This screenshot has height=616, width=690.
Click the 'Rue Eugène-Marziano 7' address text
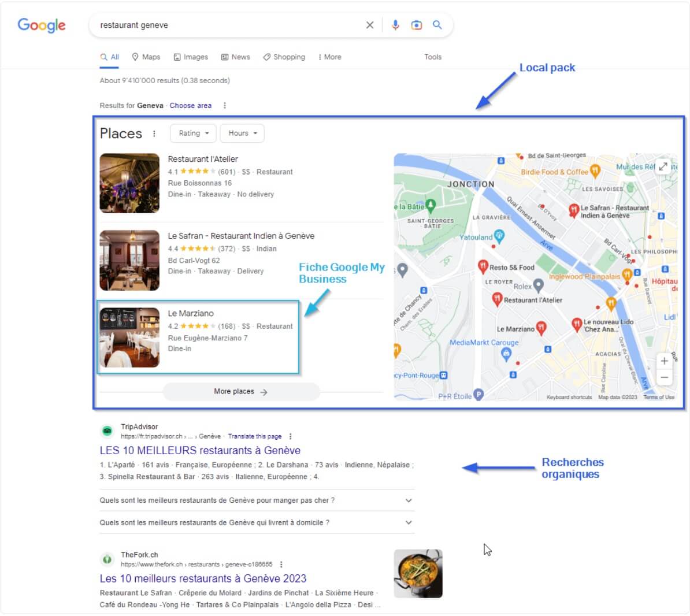[x=207, y=338]
